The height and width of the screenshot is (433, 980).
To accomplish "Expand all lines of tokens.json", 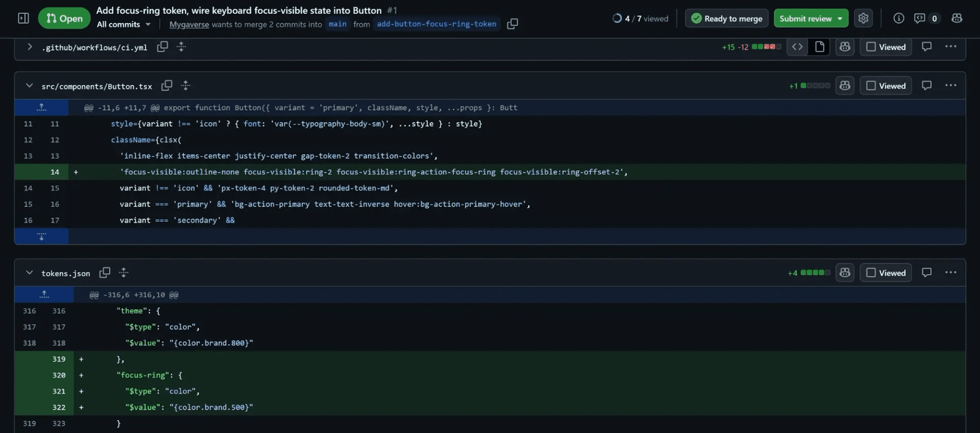I will pyautogui.click(x=123, y=273).
